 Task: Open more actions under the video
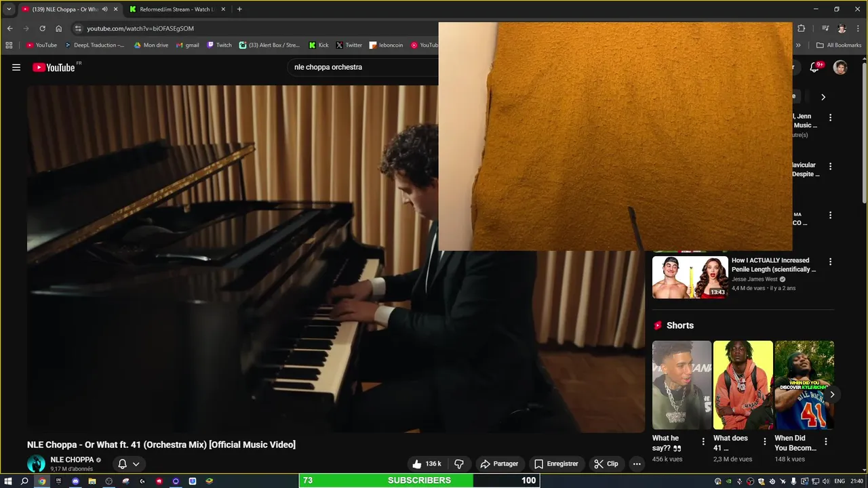[x=636, y=464]
